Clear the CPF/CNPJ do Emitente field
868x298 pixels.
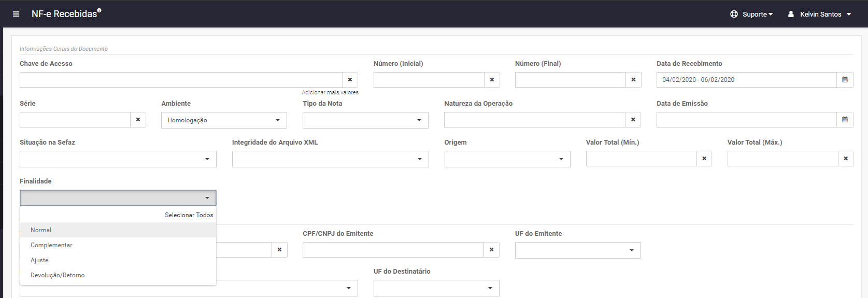tap(491, 250)
